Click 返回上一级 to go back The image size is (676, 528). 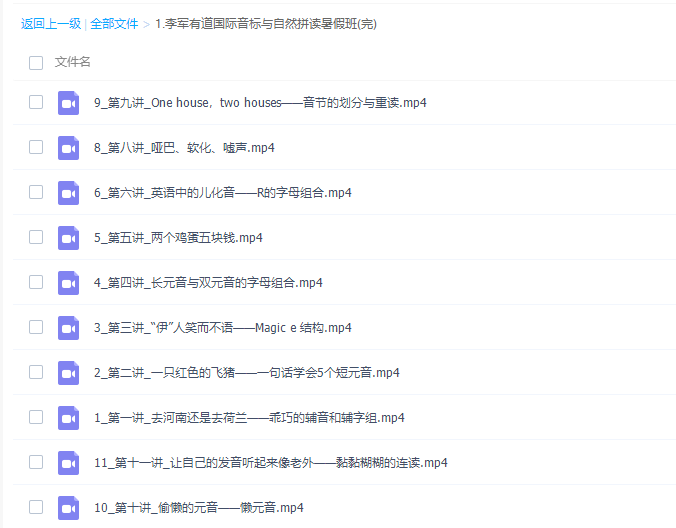pos(50,23)
